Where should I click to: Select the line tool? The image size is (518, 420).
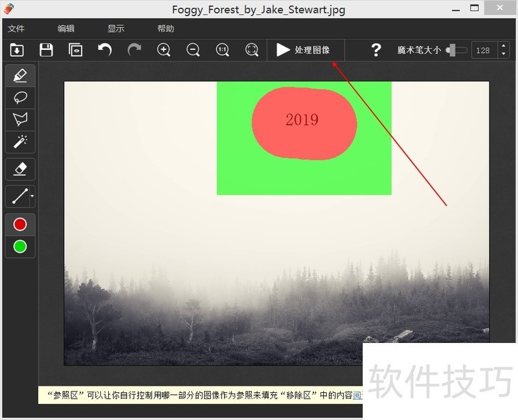point(17,196)
